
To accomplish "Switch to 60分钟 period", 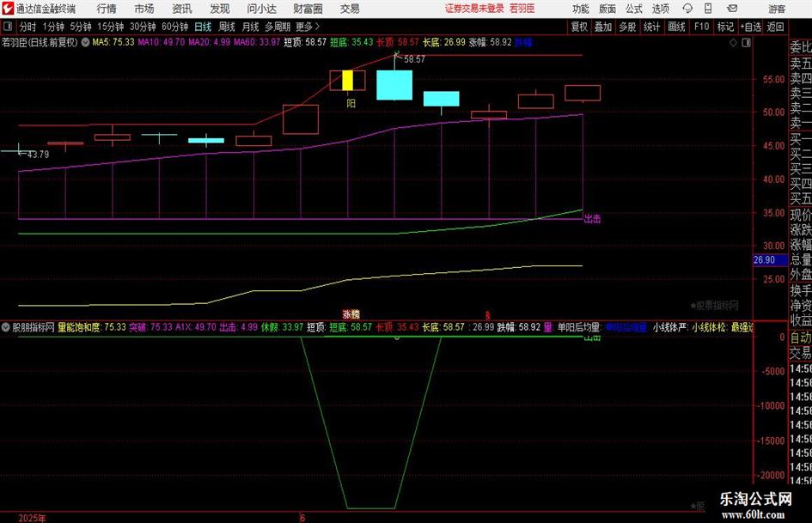I will [175, 27].
